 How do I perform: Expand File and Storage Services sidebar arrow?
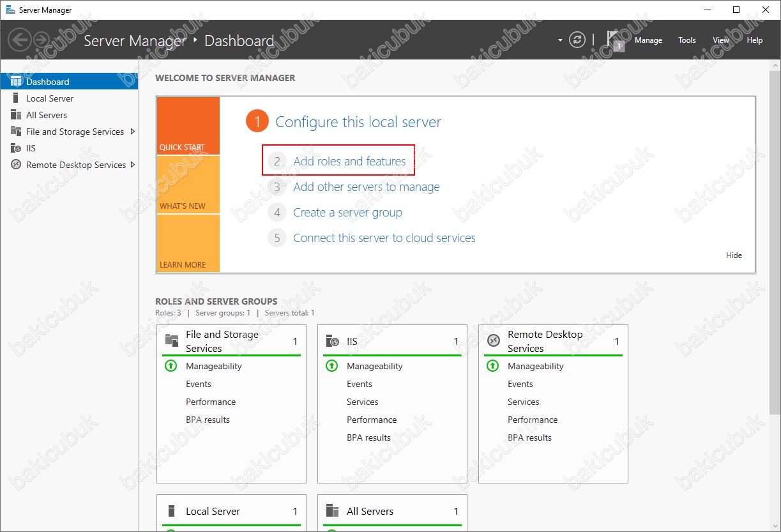133,132
